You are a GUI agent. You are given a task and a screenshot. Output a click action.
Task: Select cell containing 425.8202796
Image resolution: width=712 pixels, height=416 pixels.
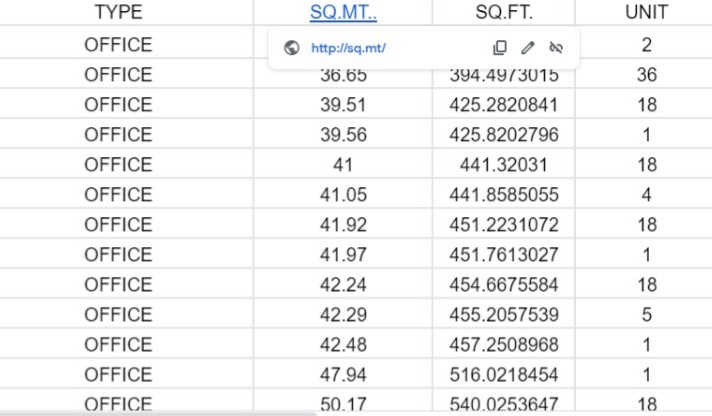504,134
